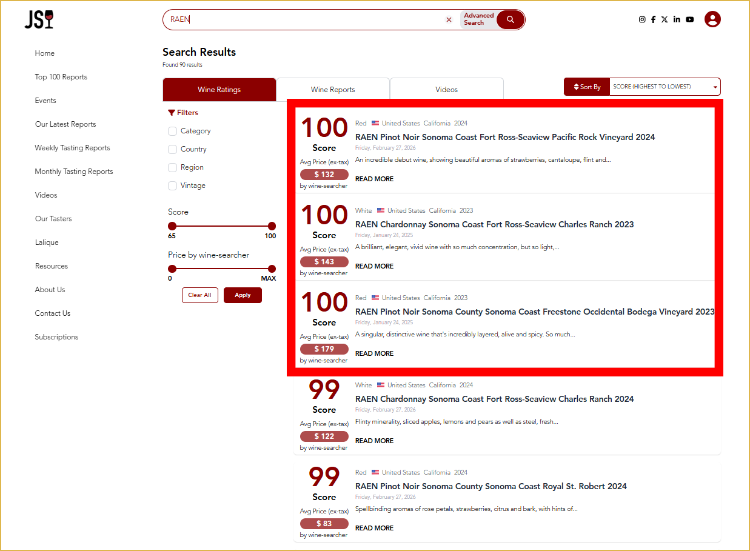Click the Filters funnel icon
Viewport: 750px width, 551px height.
pos(171,113)
